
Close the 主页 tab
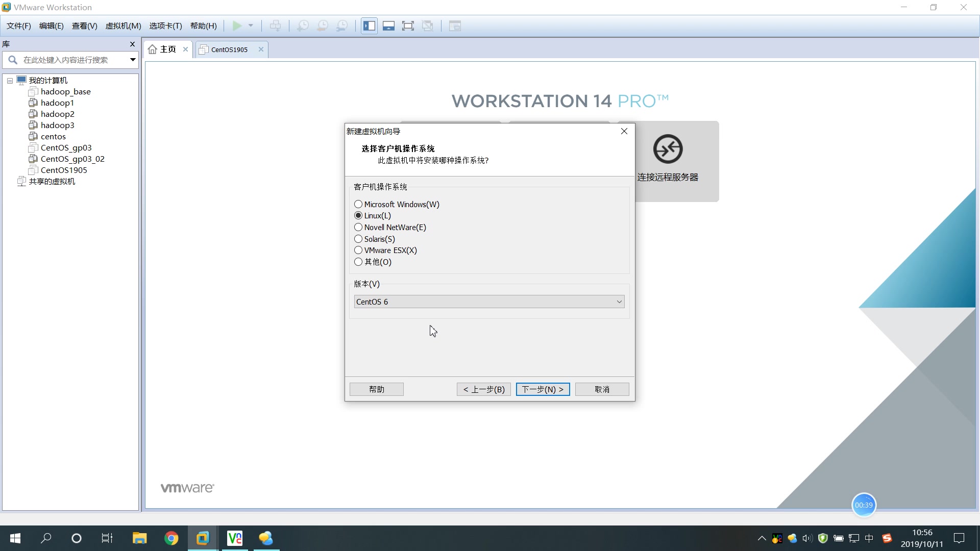click(185, 49)
